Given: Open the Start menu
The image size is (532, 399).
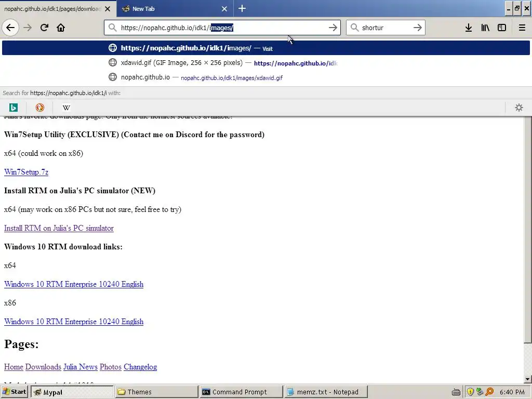Looking at the screenshot, I should [x=15, y=392].
